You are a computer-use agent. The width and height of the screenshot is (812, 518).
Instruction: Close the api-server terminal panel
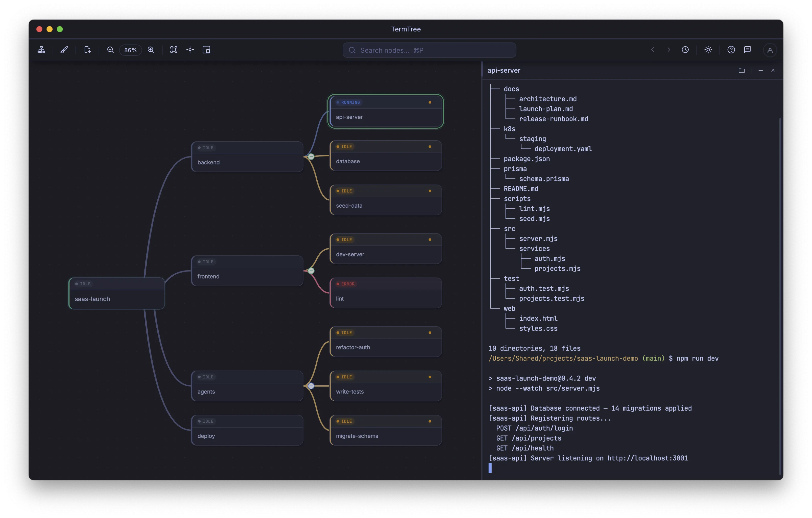pyautogui.click(x=773, y=70)
